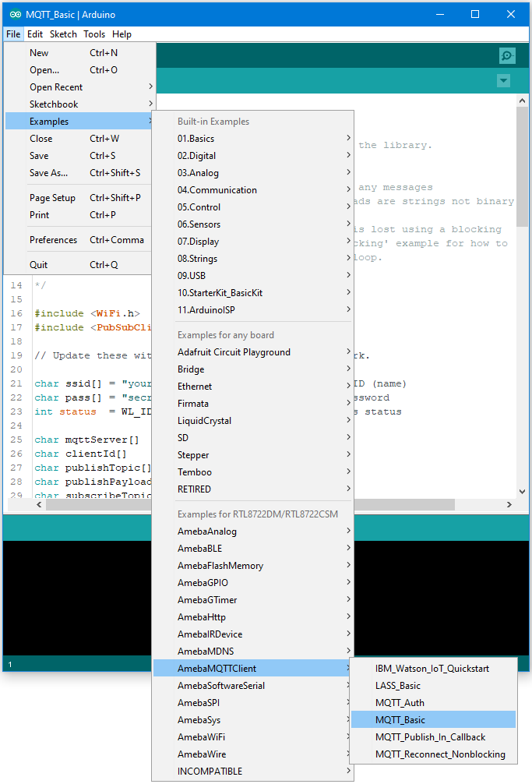Open AmebaSPI examples

tap(253, 703)
